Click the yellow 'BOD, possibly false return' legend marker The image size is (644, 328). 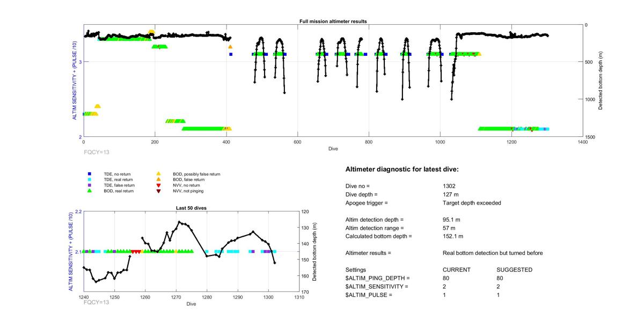coord(158,174)
